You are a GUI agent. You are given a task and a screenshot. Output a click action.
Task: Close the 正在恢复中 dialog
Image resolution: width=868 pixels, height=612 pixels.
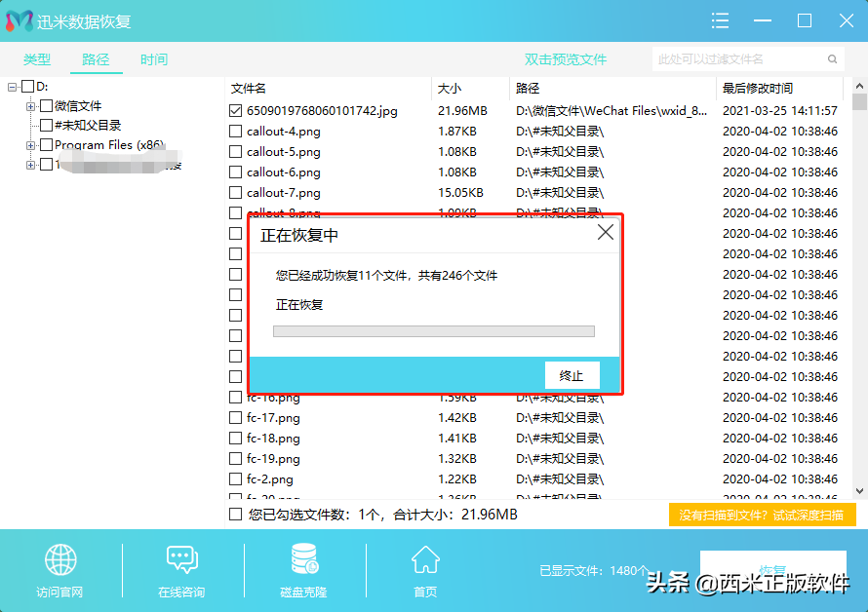pyautogui.click(x=606, y=232)
